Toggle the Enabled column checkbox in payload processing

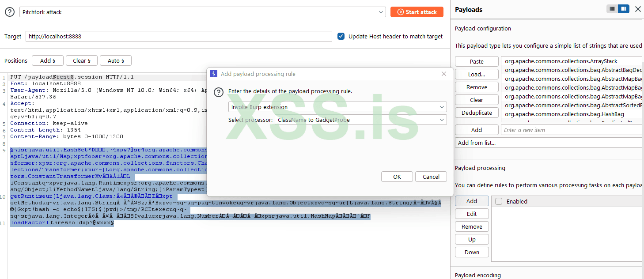point(499,201)
